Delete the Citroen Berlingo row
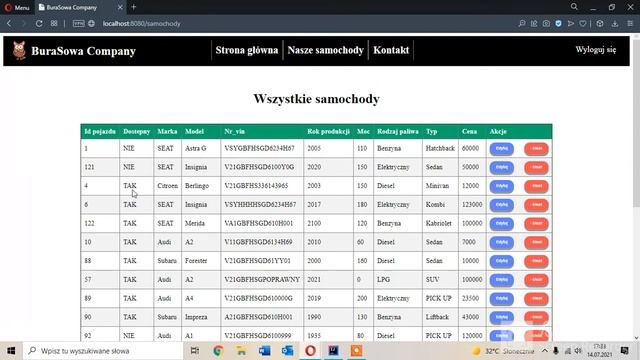The image size is (640, 360). [536, 186]
